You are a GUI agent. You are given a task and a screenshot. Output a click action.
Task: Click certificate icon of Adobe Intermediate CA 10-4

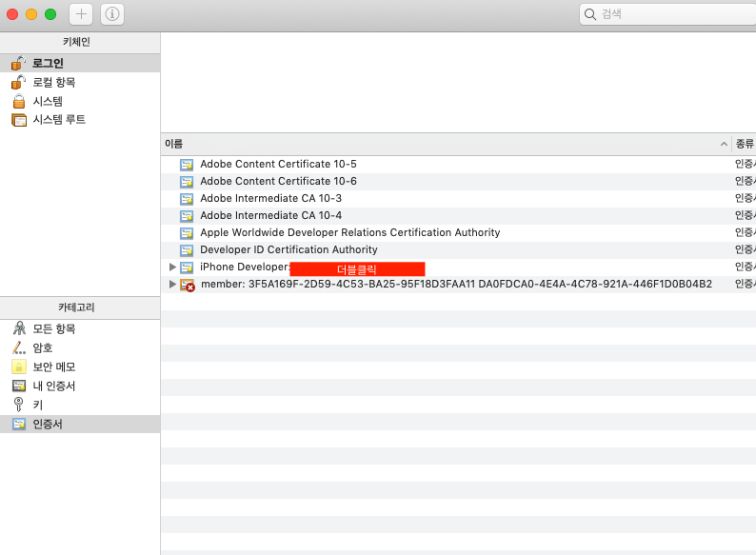pyautogui.click(x=187, y=216)
